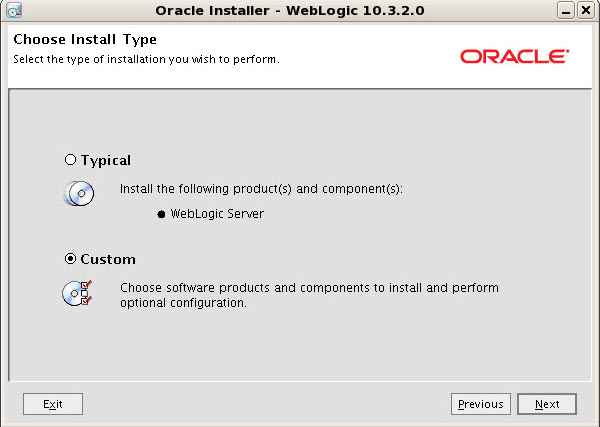Select the Custom radio button circle
This screenshot has width=600, height=427.
coord(70,259)
